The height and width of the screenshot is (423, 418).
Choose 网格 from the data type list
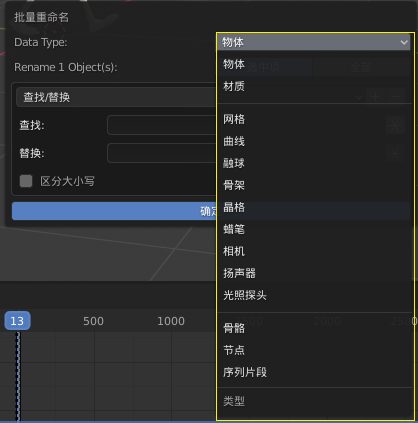[x=315, y=119]
